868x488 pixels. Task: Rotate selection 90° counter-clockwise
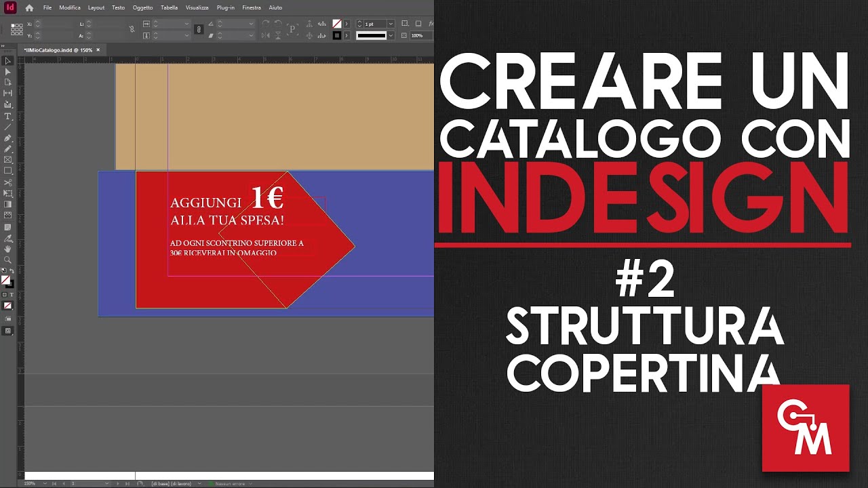[x=278, y=24]
